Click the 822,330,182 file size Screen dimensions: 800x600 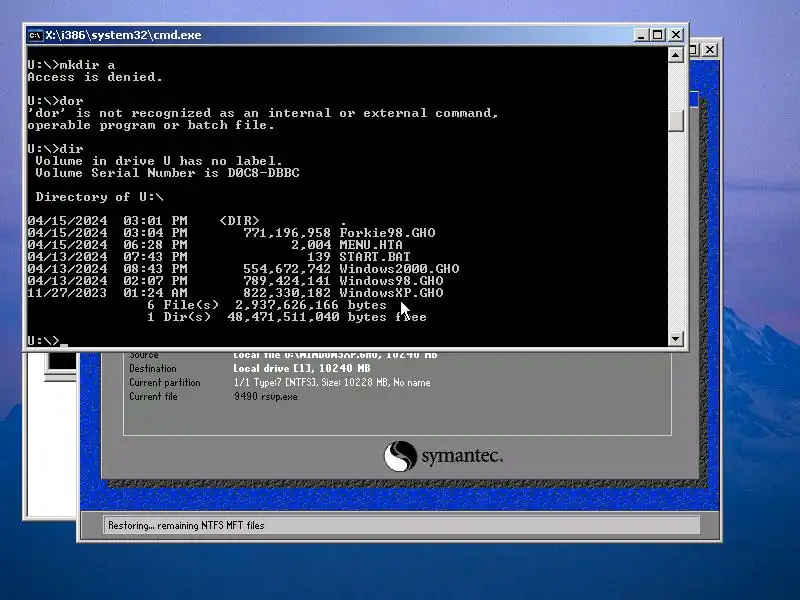[x=287, y=293]
